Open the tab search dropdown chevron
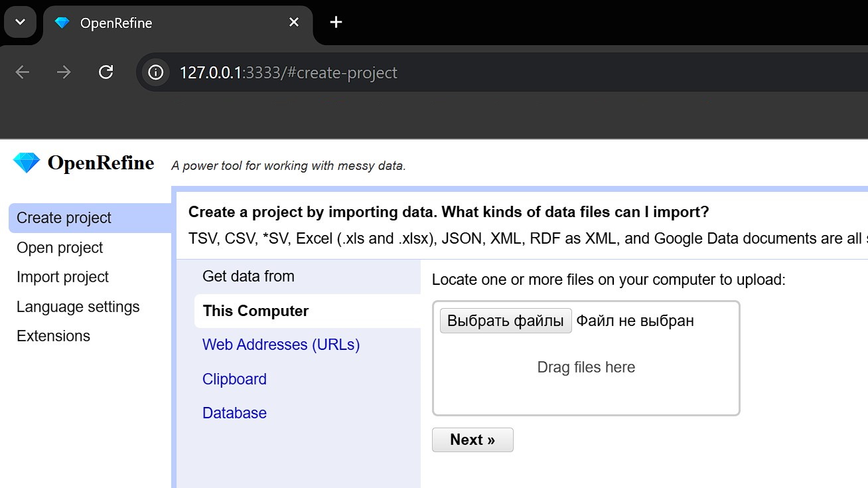868x488 pixels. pyautogui.click(x=20, y=23)
